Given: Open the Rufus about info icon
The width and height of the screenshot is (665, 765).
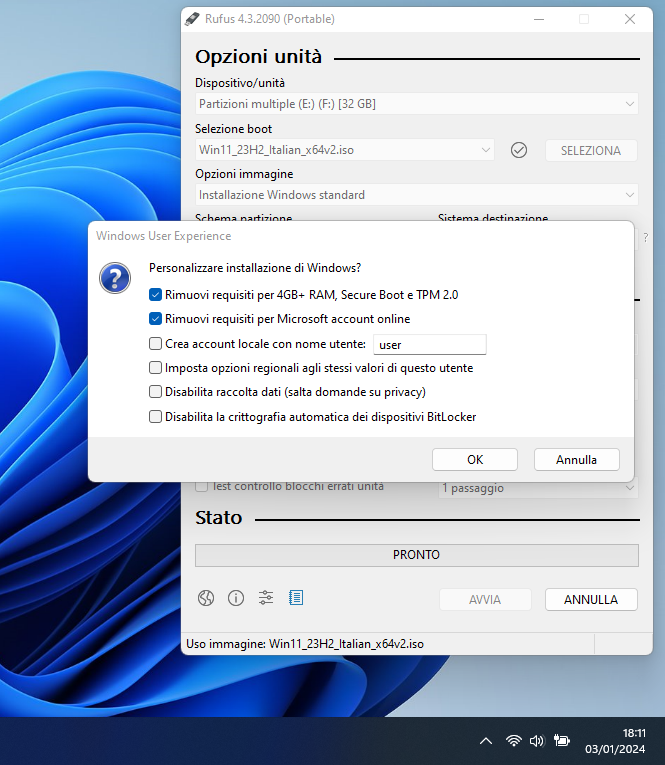Looking at the screenshot, I should [x=236, y=598].
